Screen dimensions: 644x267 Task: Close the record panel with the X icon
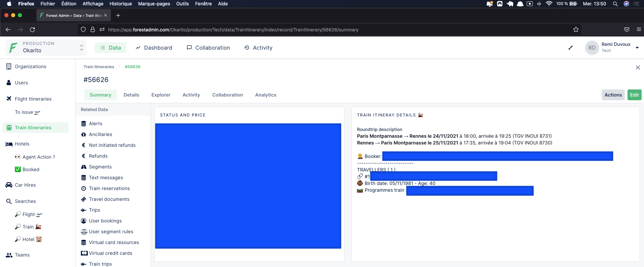coord(638,68)
